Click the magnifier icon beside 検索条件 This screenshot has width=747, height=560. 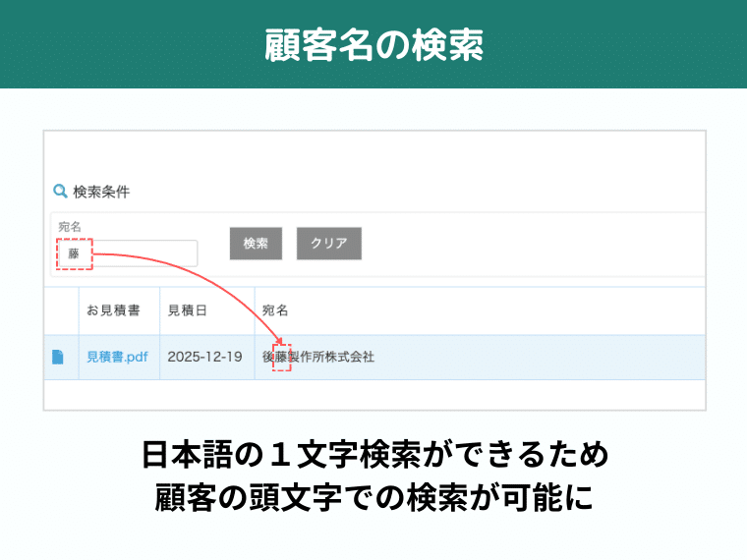coord(60,192)
